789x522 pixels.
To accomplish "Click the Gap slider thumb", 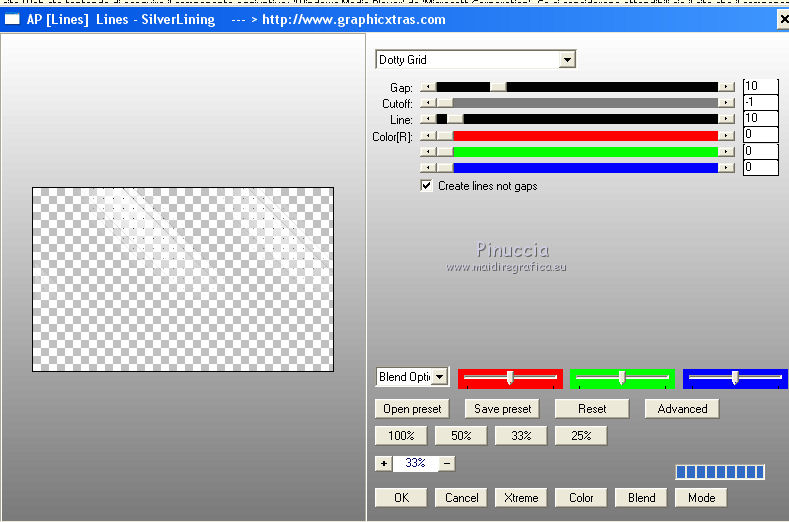I will coord(498,87).
